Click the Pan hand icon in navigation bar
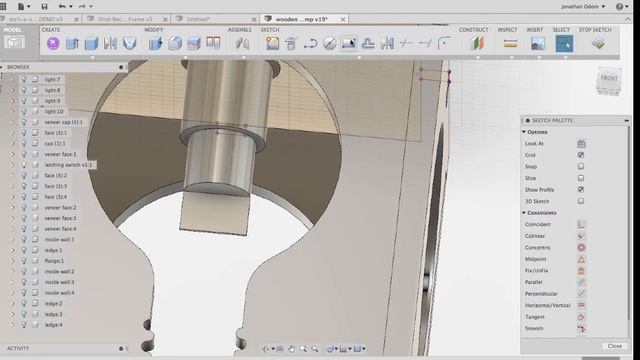This screenshot has height=360, width=640. tap(291, 349)
